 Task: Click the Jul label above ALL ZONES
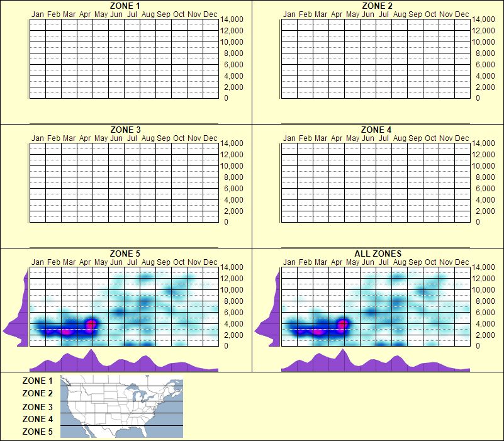(383, 262)
